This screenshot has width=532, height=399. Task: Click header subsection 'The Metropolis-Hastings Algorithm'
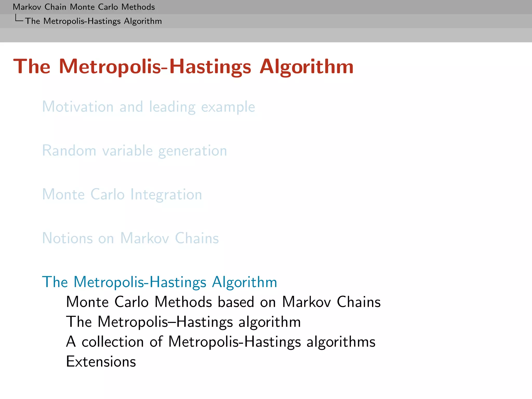pyautogui.click(x=94, y=21)
